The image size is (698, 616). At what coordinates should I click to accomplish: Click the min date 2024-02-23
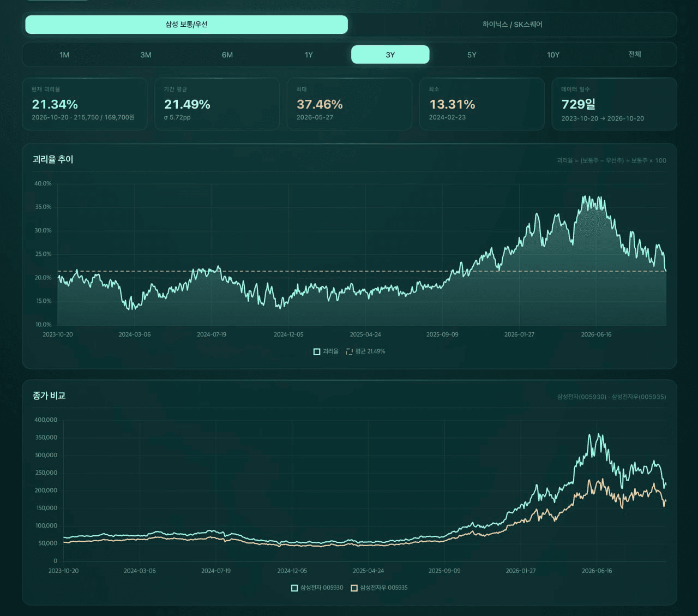pos(447,117)
